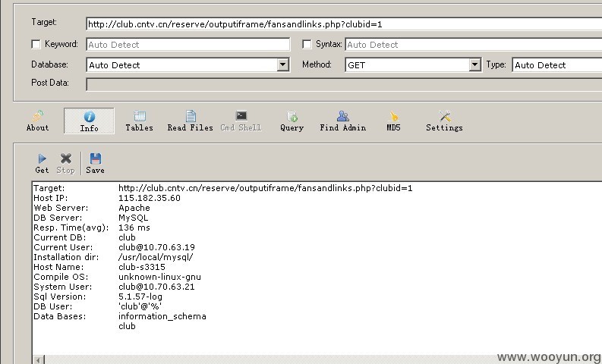The height and width of the screenshot is (364, 602).
Task: Click the Keyword Auto Detect field
Action: [x=188, y=45]
